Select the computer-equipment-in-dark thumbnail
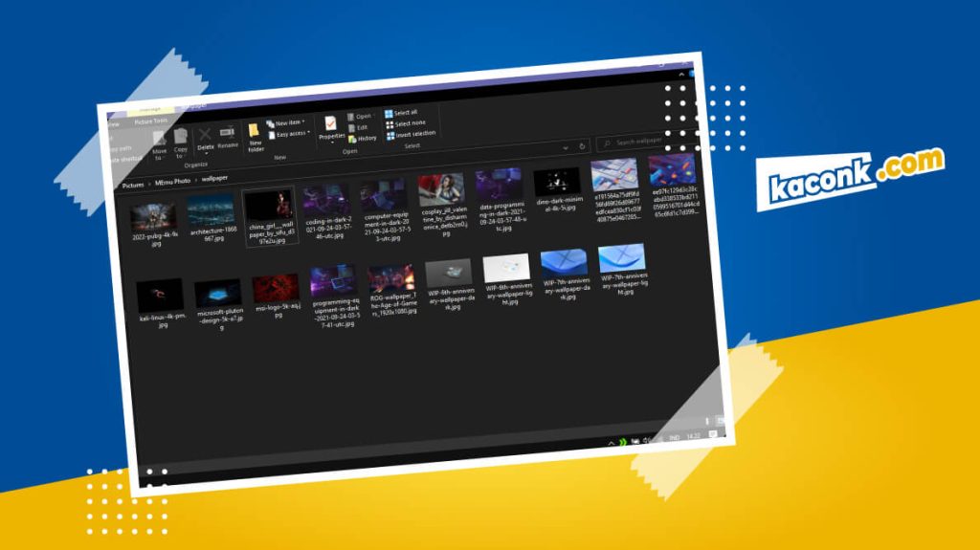The image size is (980, 550). (x=384, y=195)
